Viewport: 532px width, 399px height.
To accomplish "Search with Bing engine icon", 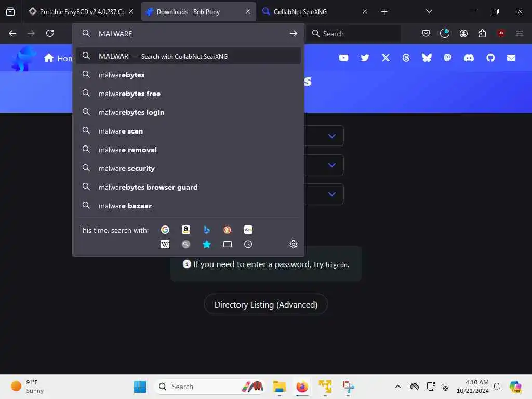I will coord(207,230).
